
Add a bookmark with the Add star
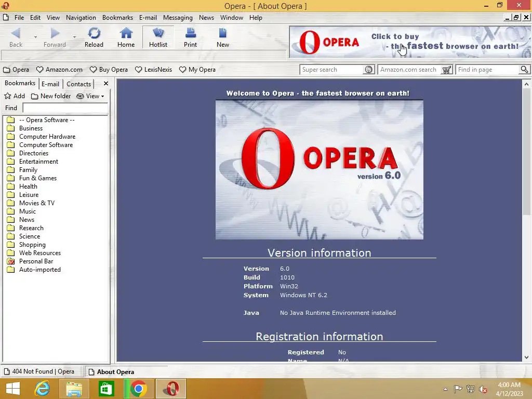[x=14, y=96]
